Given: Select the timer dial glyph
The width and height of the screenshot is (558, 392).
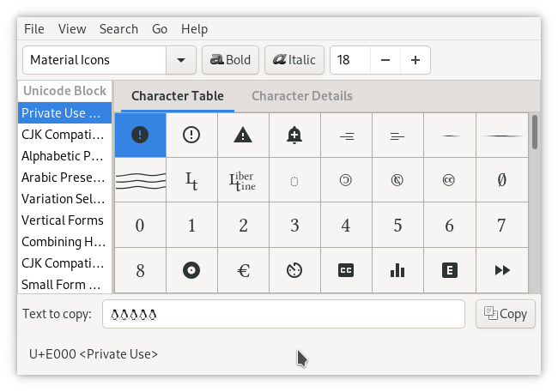Looking at the screenshot, I should [x=294, y=270].
